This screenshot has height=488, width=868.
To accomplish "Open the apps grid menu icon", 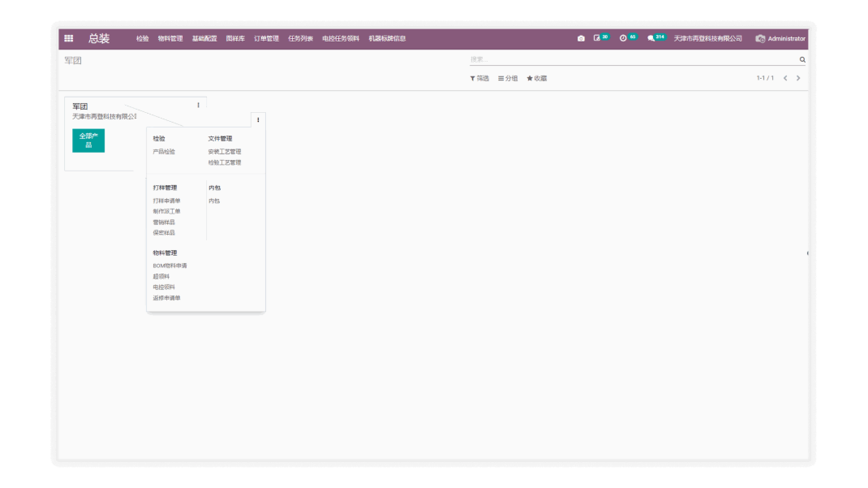I will coord(69,38).
